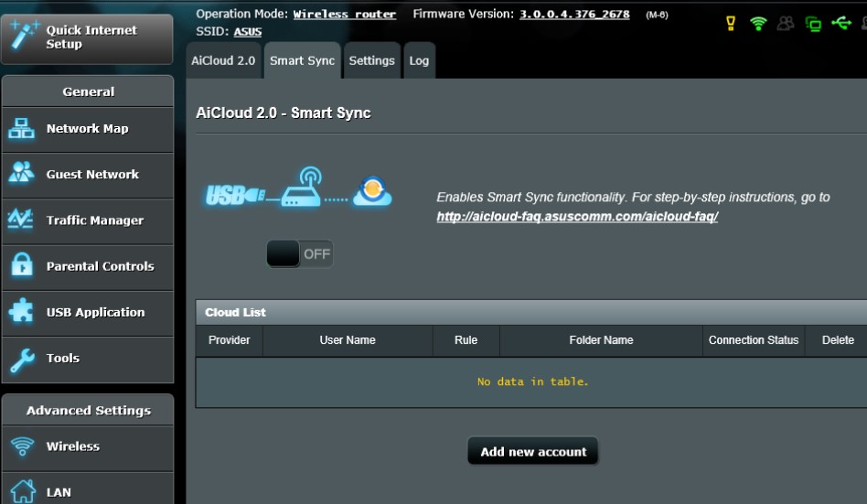The height and width of the screenshot is (504, 867).
Task: Click the yellow flashlight status icon
Action: 731,24
